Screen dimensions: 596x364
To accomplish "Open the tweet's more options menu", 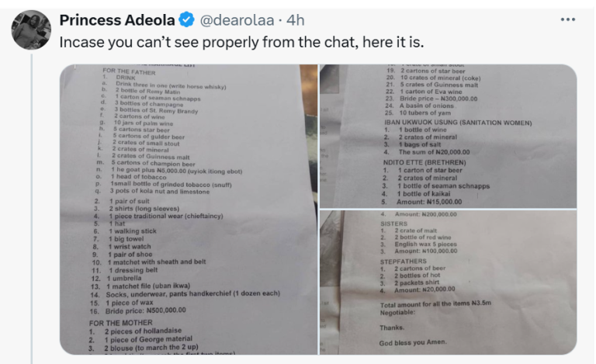I will coord(570,19).
